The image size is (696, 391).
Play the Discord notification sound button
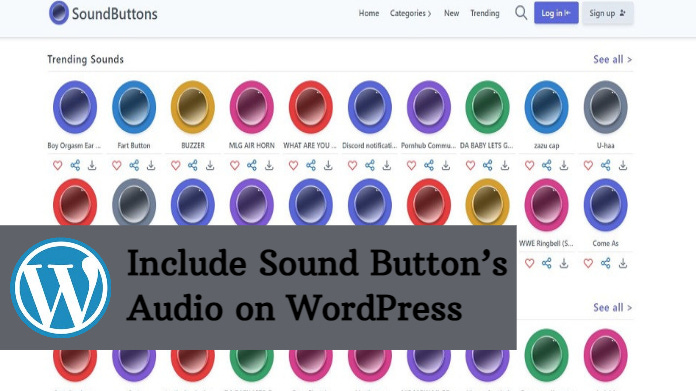pos(370,107)
